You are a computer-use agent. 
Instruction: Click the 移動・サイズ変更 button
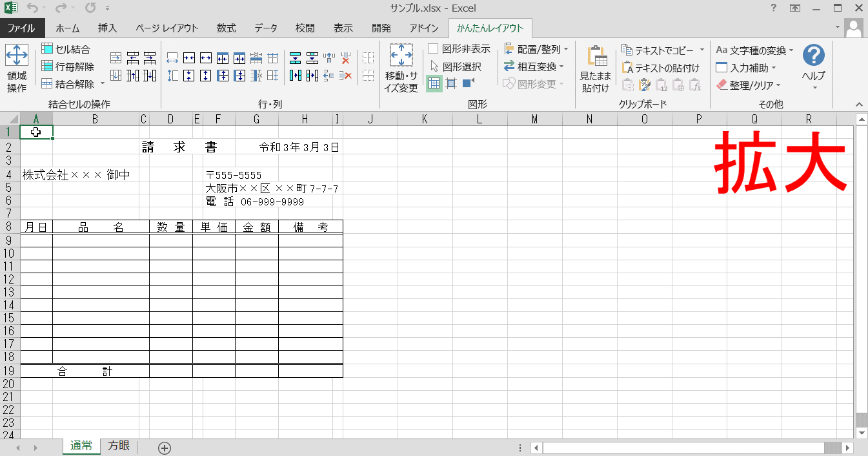pos(401,68)
